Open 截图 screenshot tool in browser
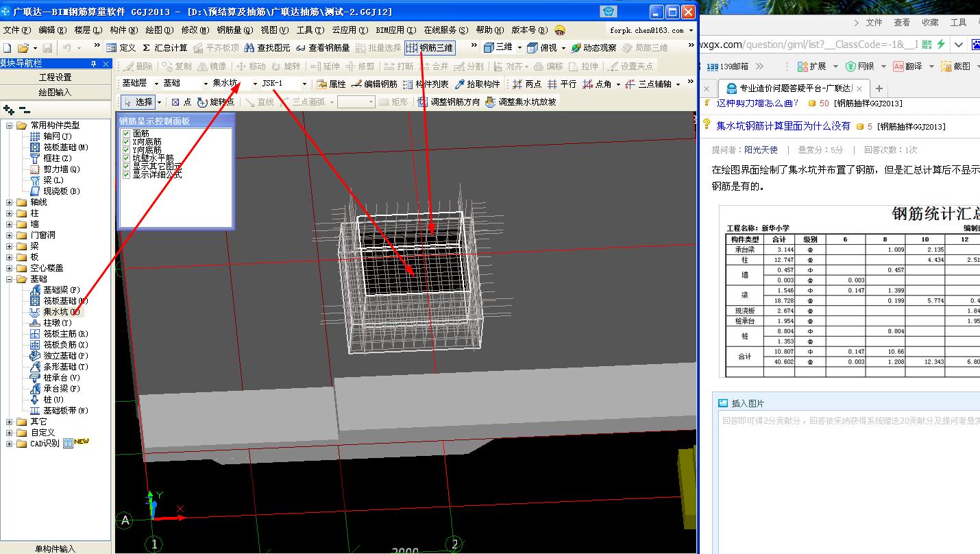980x554 pixels. click(957, 67)
